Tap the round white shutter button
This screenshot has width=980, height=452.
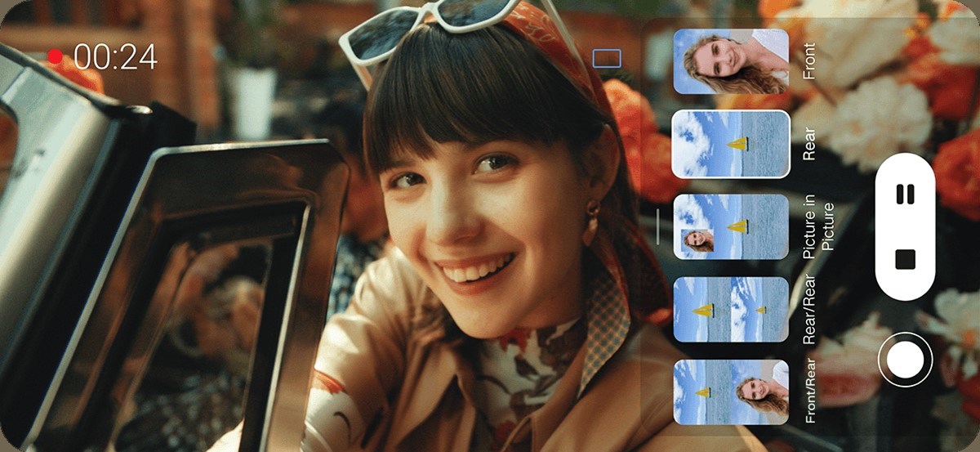click(905, 360)
